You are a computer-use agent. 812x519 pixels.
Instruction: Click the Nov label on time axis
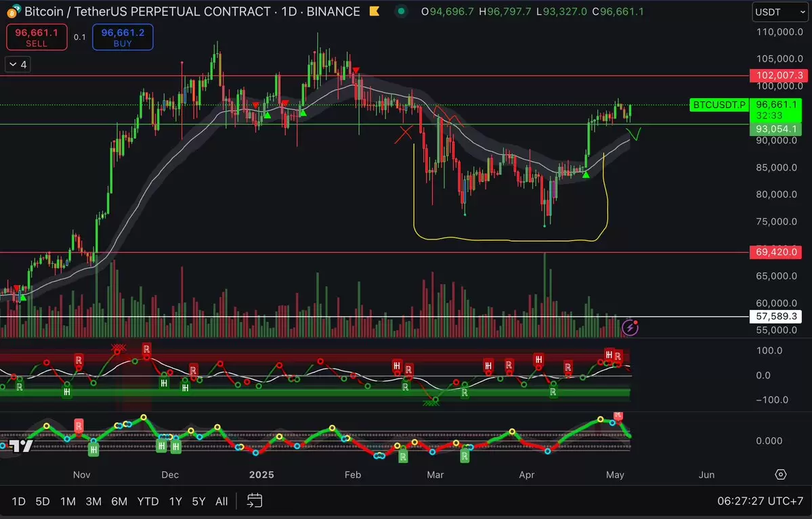(x=82, y=474)
